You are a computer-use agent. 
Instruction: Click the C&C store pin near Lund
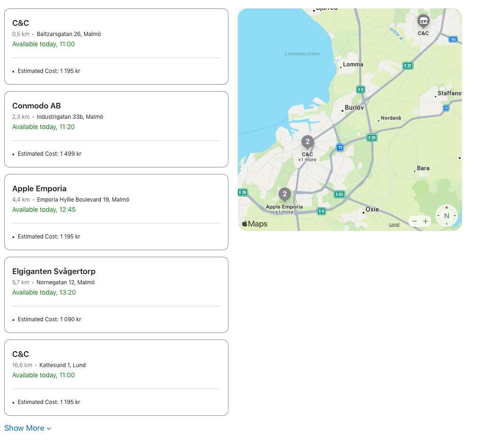(x=423, y=21)
